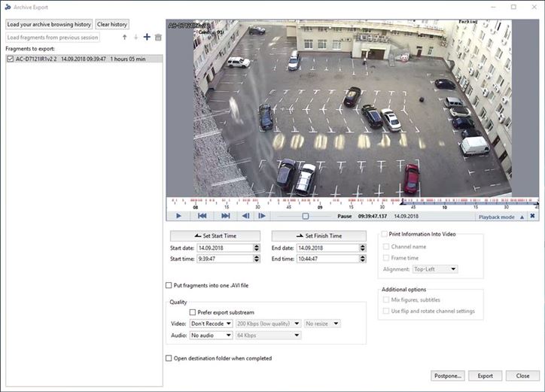Click the play button under the video
This screenshot has height=392, width=545.
tap(178, 216)
